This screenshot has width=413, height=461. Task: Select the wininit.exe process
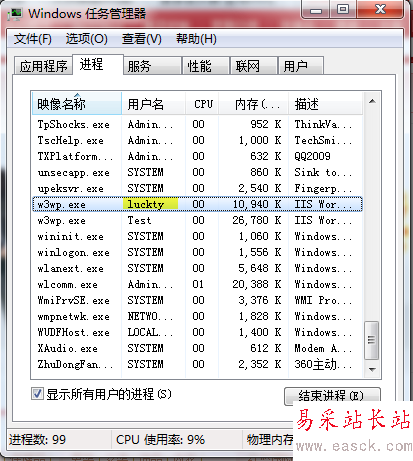point(197,236)
